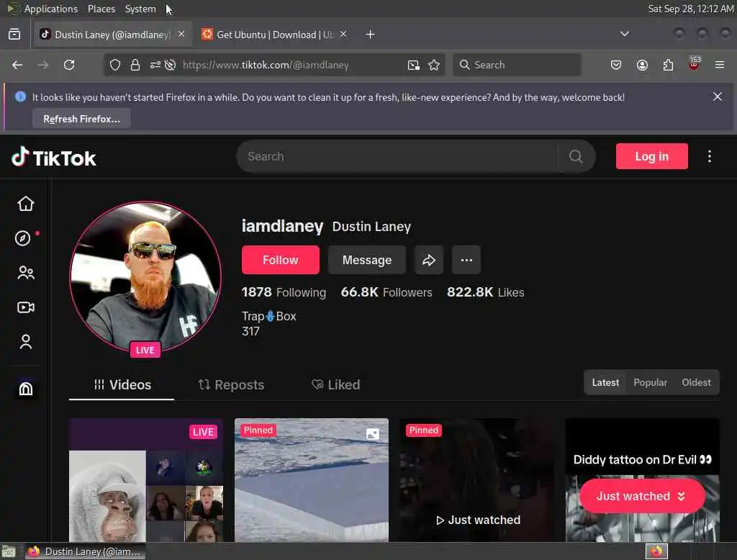This screenshot has width=737, height=560.
Task: Sort videos by Latest
Action: click(x=605, y=382)
